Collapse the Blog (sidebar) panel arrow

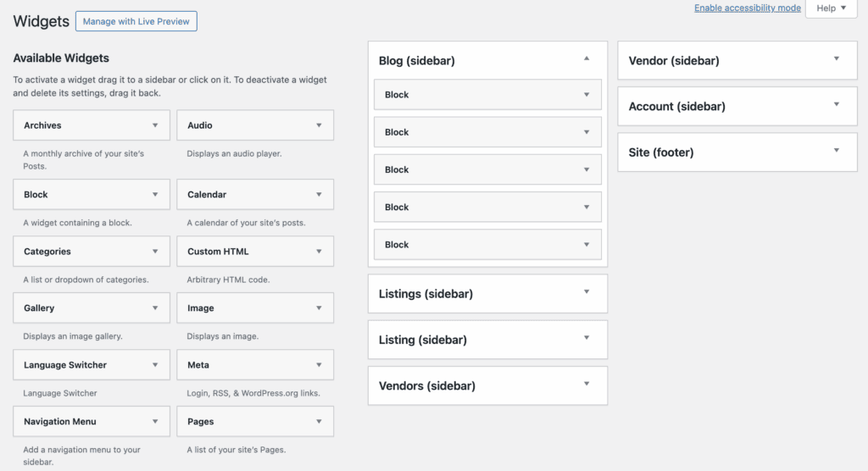tap(587, 58)
